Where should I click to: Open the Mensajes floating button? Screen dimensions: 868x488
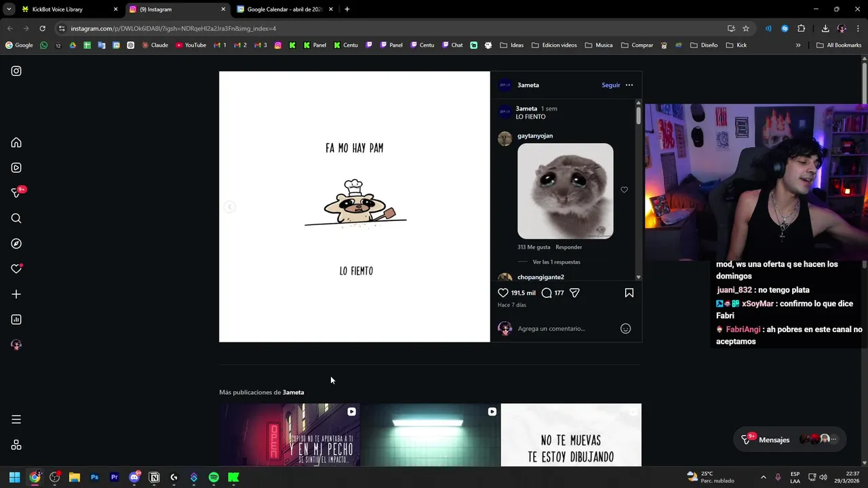(x=790, y=439)
